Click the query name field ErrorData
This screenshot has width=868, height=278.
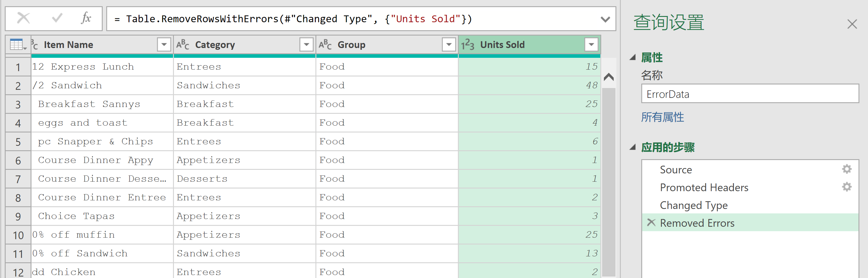click(x=749, y=94)
